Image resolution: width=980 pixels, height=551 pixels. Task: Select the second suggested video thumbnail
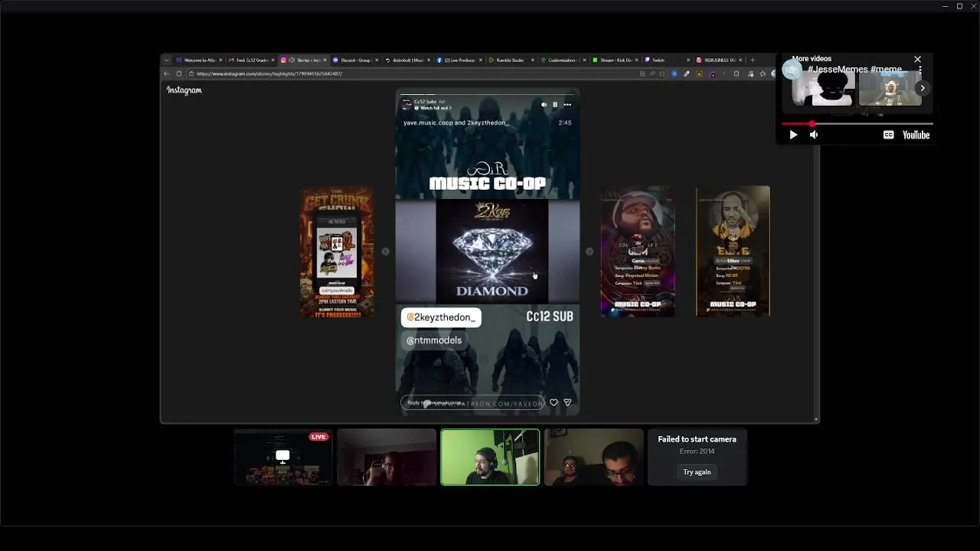click(890, 90)
